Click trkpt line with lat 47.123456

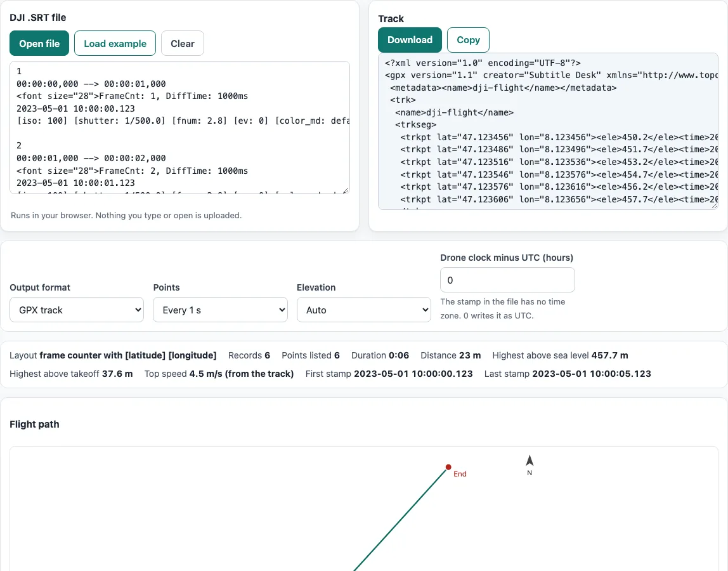point(559,137)
